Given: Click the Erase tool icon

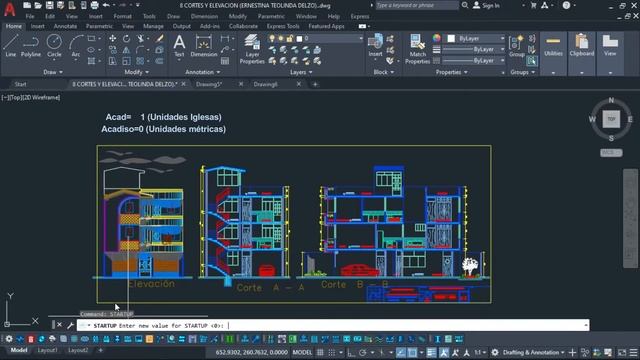Looking at the screenshot, I should [x=160, y=38].
